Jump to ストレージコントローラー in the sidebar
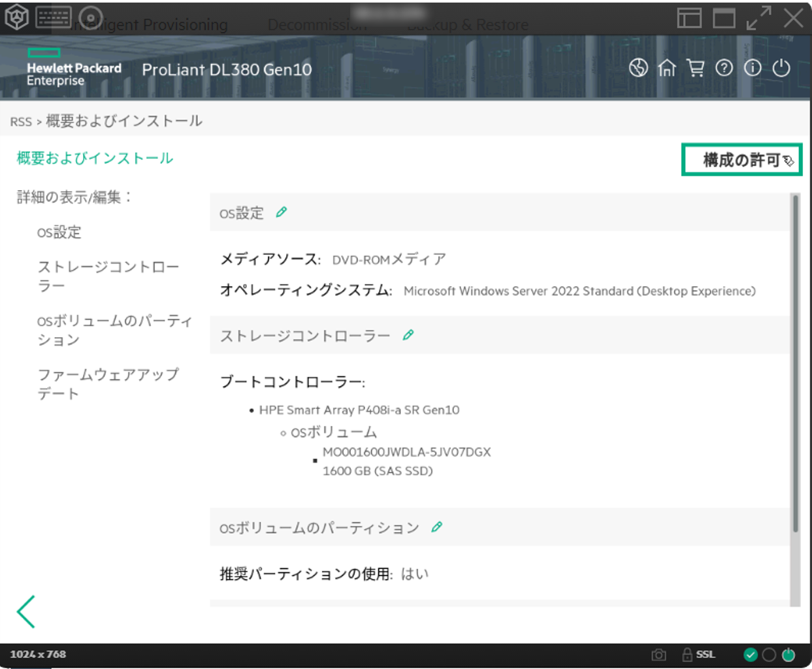 coord(108,276)
